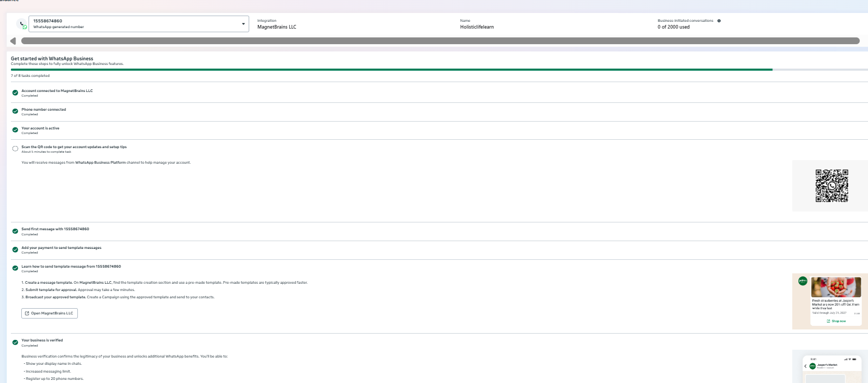Viewport: 868px width, 383px height.
Task: Expand the Send first message task row
Action: (x=55, y=229)
